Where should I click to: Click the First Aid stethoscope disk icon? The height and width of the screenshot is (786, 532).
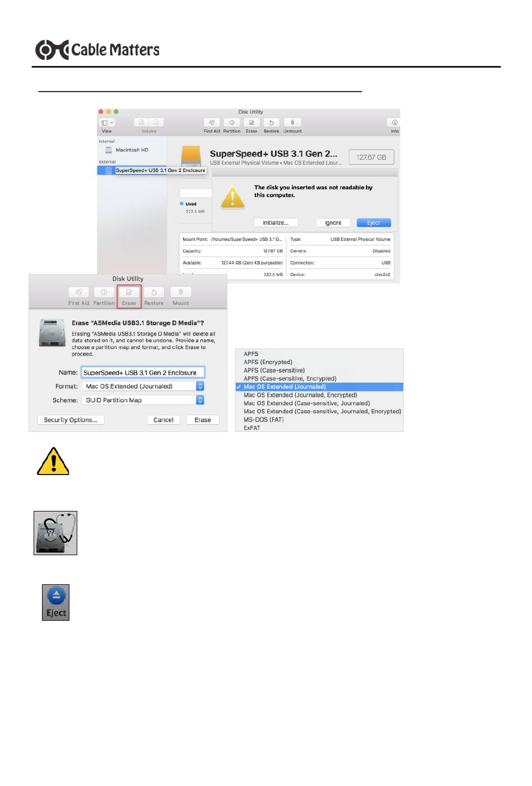tap(55, 533)
